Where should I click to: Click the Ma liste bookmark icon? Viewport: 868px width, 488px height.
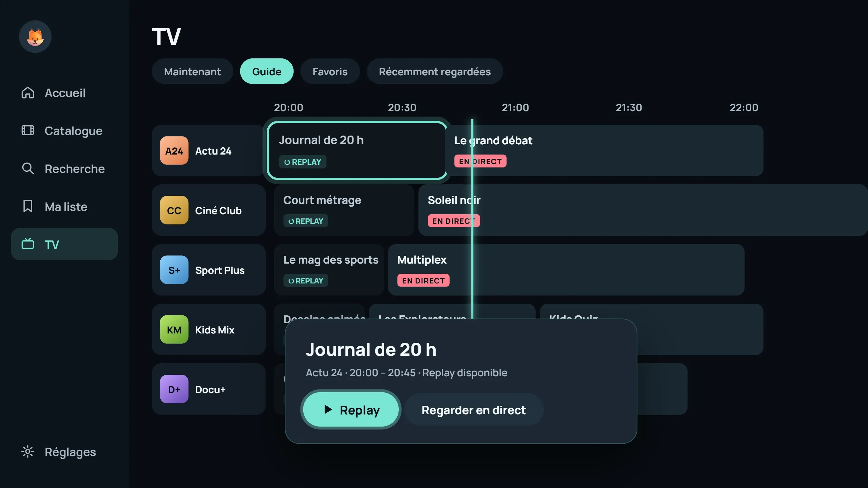coord(28,206)
